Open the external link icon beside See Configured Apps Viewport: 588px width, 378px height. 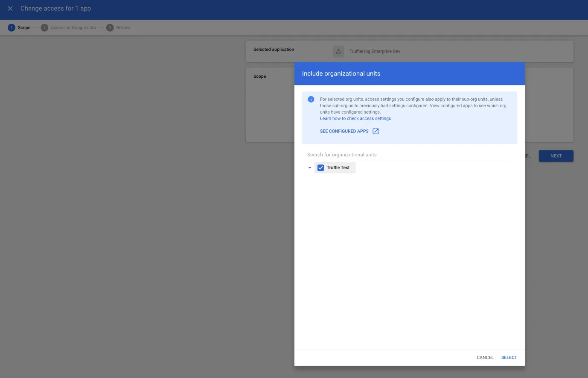(x=376, y=131)
